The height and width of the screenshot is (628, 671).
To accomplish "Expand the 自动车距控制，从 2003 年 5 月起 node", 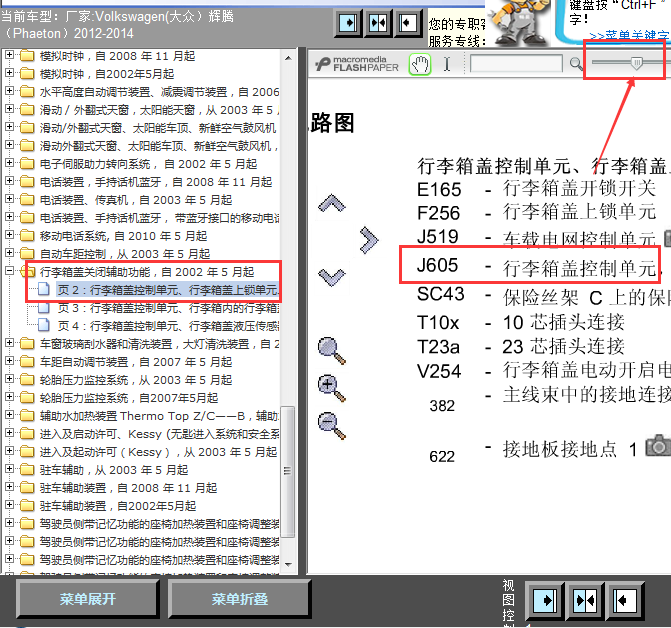I will pyautogui.click(x=9, y=252).
